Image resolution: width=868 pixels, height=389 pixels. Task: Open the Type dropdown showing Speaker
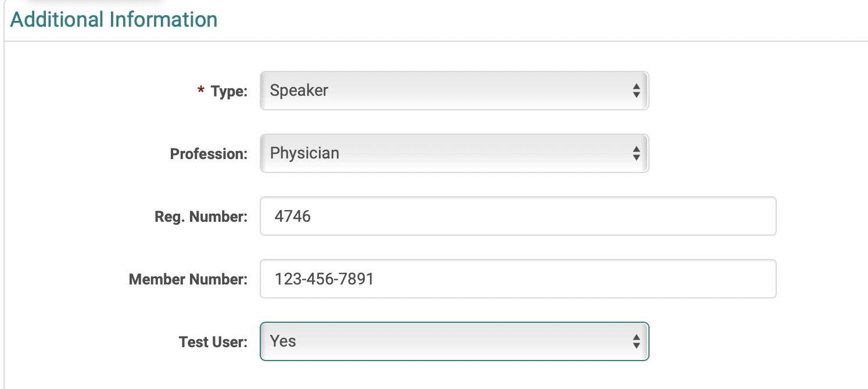tap(453, 91)
